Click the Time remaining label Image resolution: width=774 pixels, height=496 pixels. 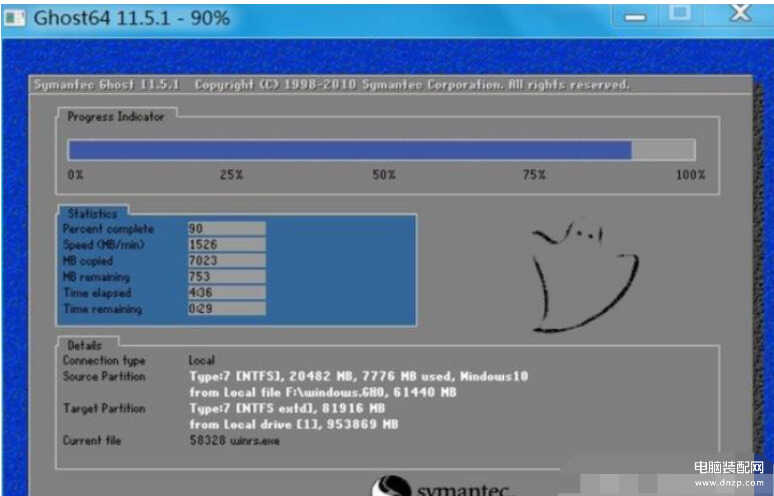[103, 309]
